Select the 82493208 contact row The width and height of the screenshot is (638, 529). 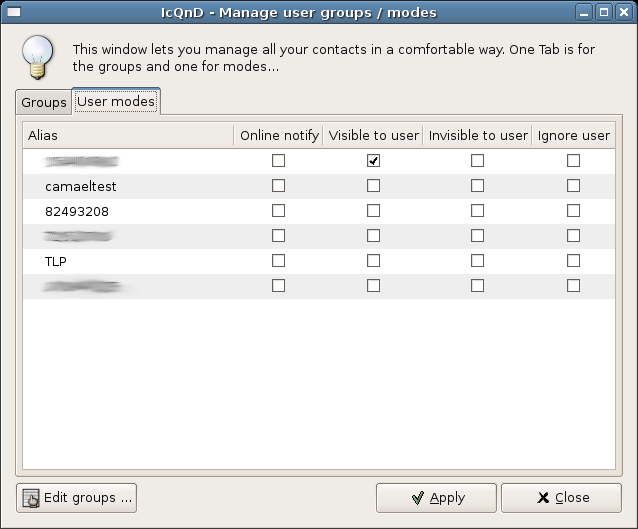[x=77, y=211]
